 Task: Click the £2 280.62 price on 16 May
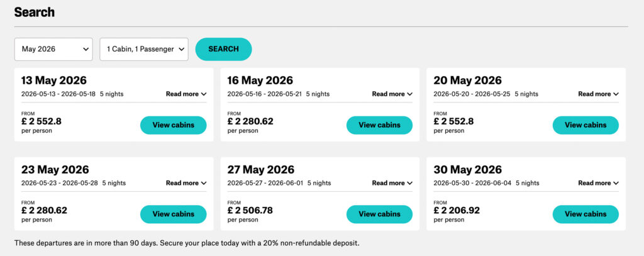tap(250, 121)
